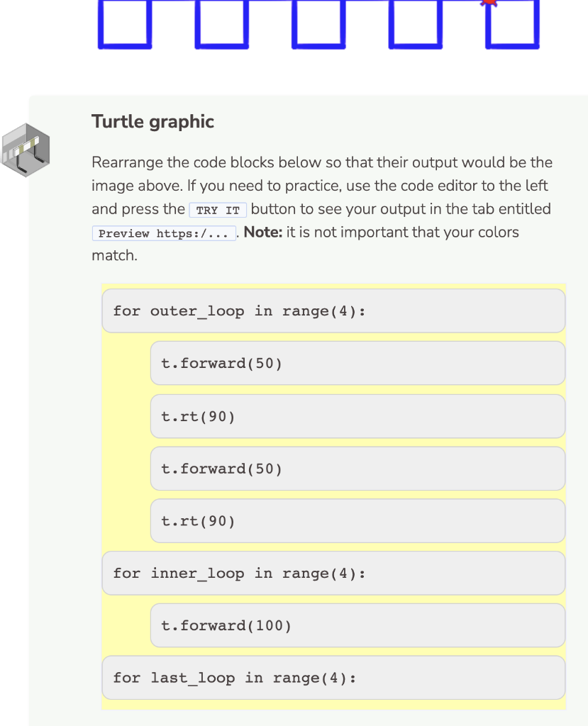Image resolution: width=588 pixels, height=726 pixels.
Task: Select the 'for inner_loop in range(4):' block
Action: [333, 573]
